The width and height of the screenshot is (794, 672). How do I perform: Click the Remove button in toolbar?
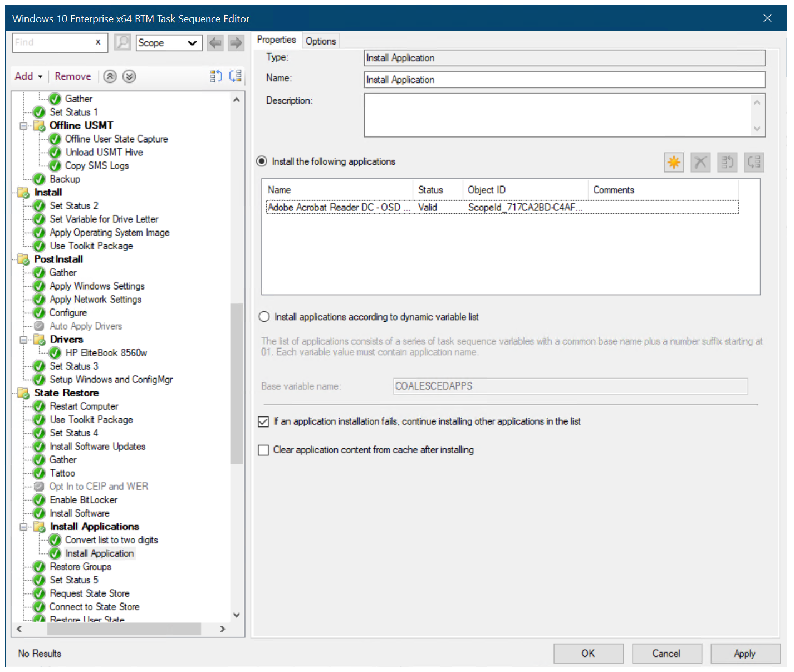pos(72,76)
